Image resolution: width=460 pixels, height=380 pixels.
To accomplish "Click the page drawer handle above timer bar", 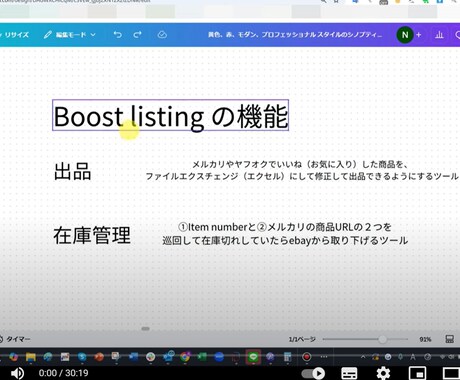I will (145, 329).
